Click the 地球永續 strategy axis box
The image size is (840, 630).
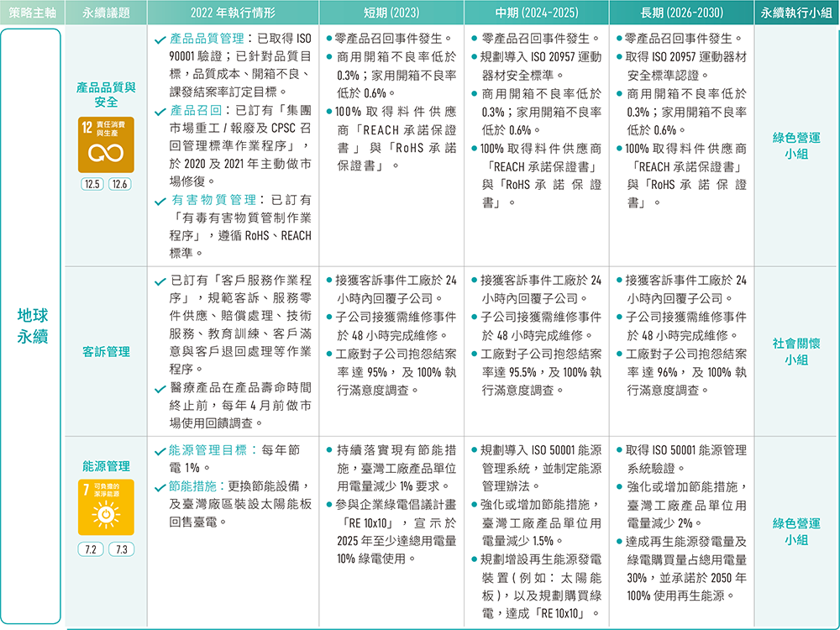coord(31,327)
